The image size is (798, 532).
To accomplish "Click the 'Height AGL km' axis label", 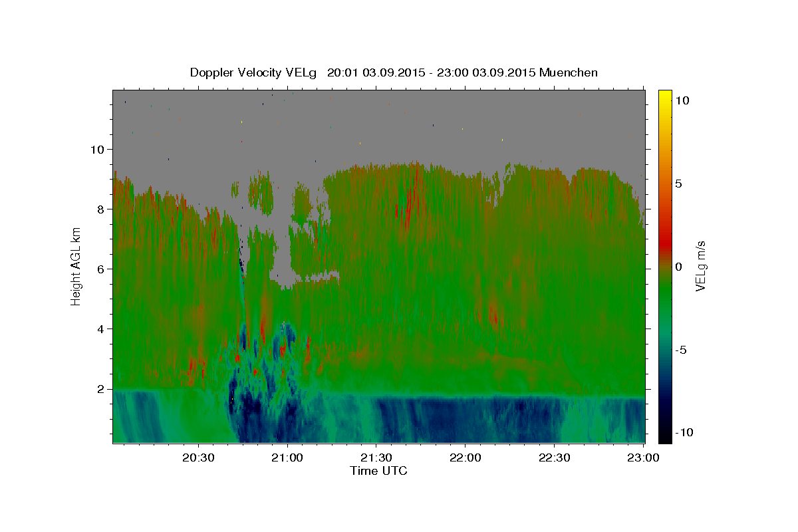I will point(76,266).
